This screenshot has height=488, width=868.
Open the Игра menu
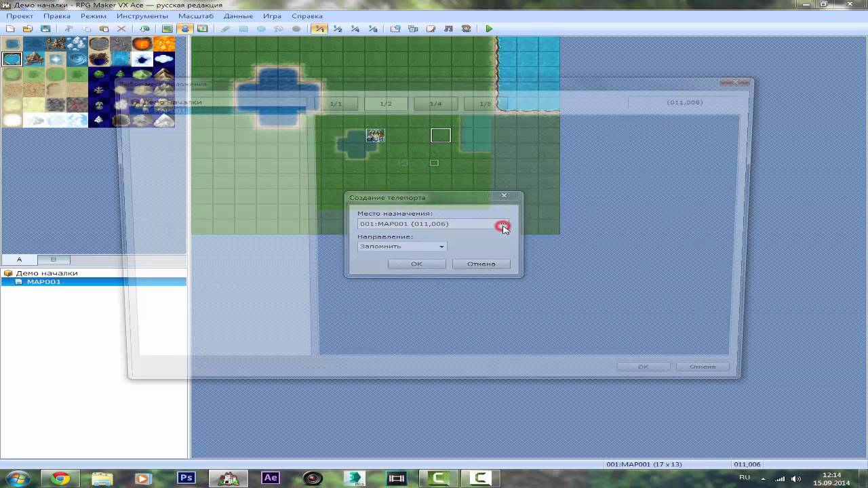tap(272, 16)
